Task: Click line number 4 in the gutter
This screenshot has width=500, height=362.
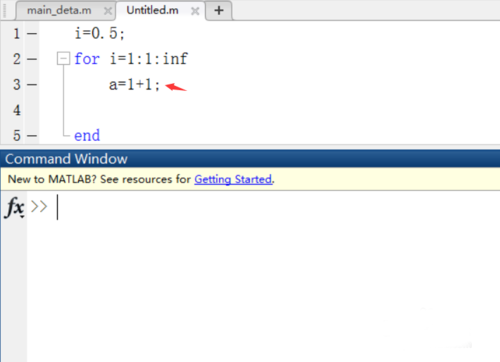Action: [x=17, y=110]
